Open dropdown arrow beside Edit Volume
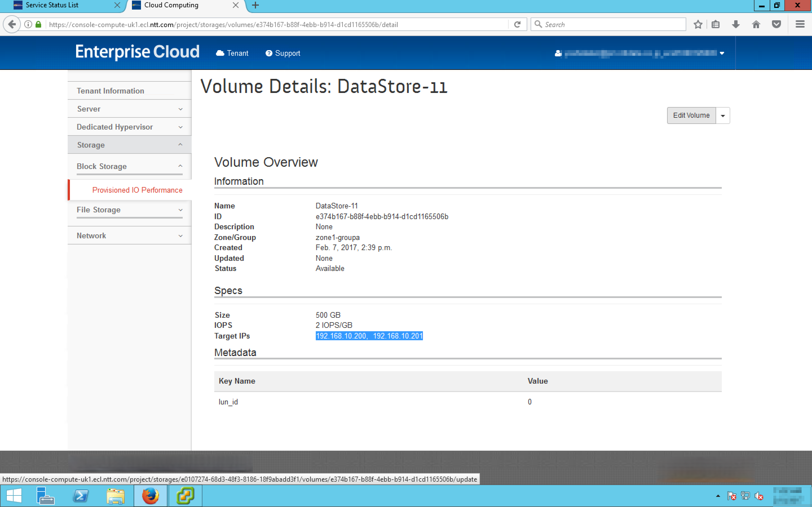 [x=723, y=116]
